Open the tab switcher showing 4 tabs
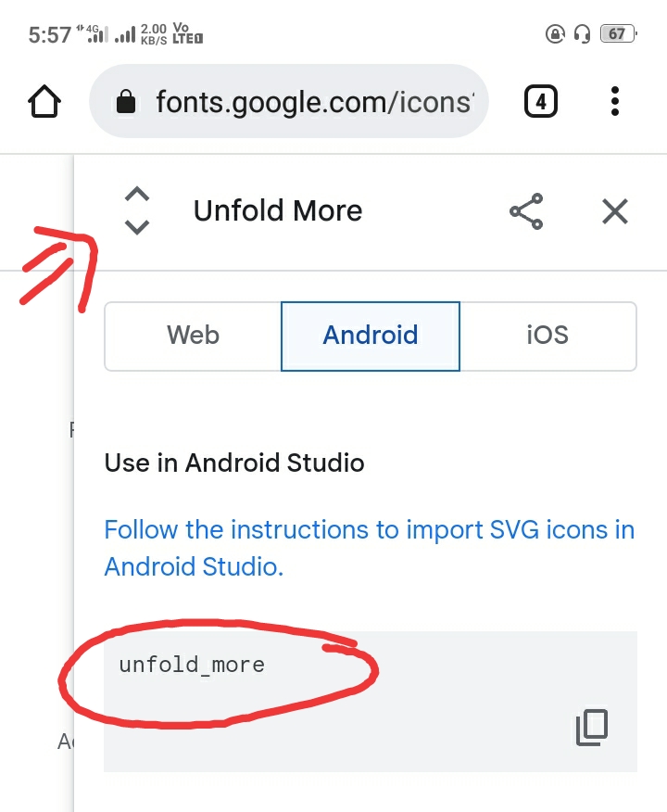The height and width of the screenshot is (812, 667). pos(541,101)
